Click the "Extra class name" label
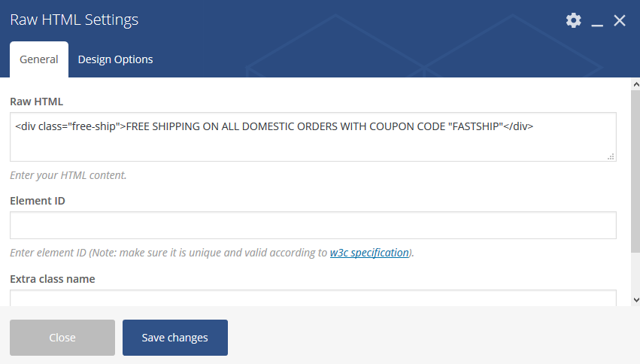 point(53,279)
